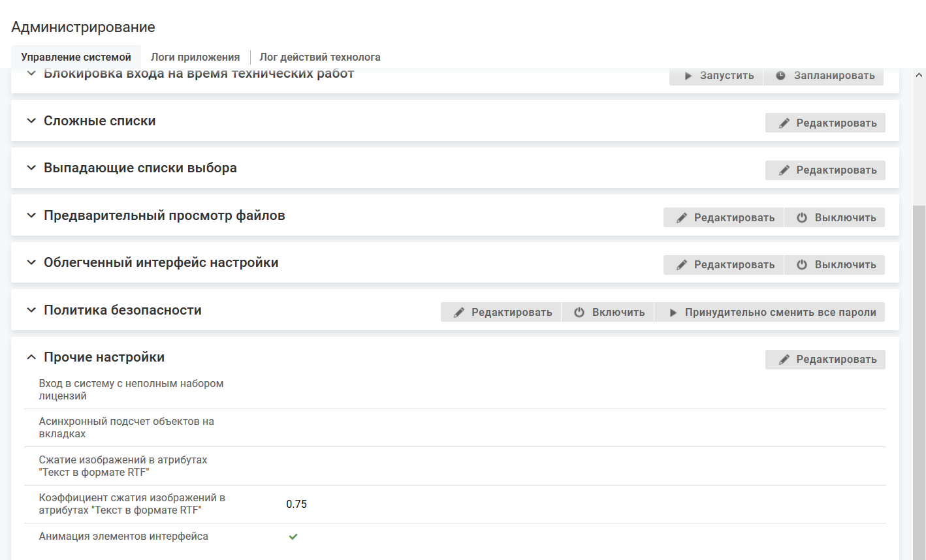Image resolution: width=926 pixels, height=560 pixels.
Task: Disable Облегченный интерфейс настройки via Выключить
Action: (835, 265)
